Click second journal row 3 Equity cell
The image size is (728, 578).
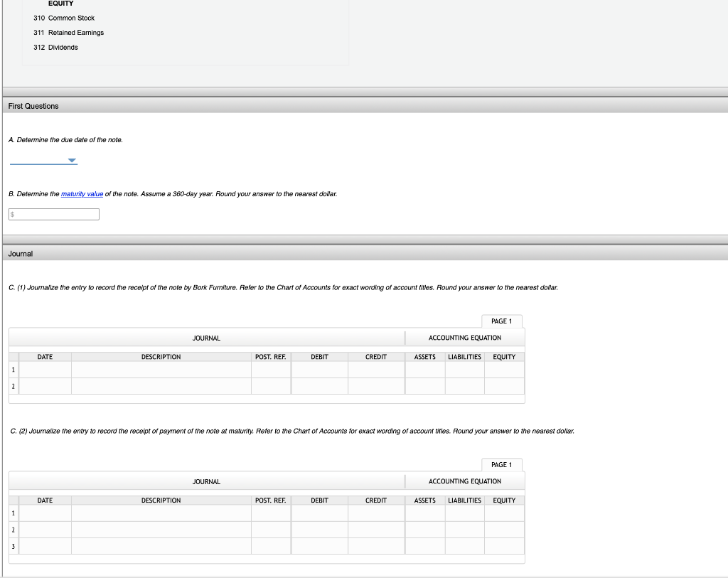tap(504, 546)
